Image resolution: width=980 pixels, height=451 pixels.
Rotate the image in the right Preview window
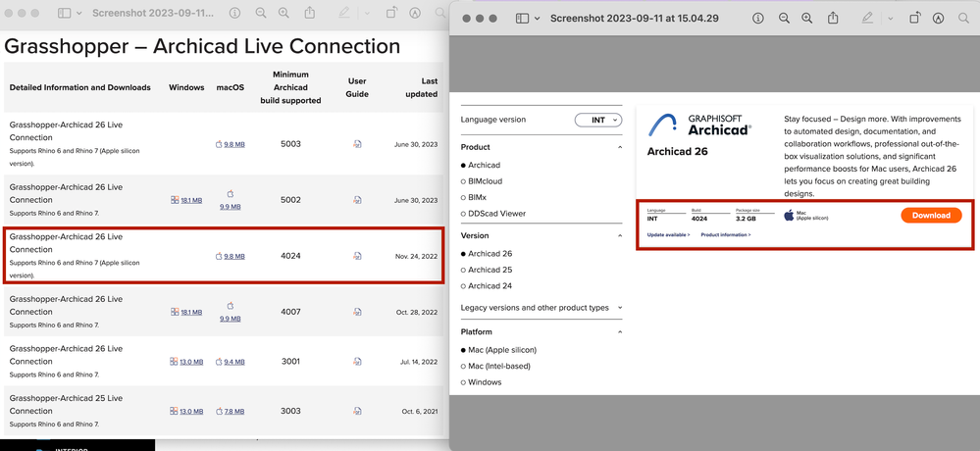(x=914, y=18)
